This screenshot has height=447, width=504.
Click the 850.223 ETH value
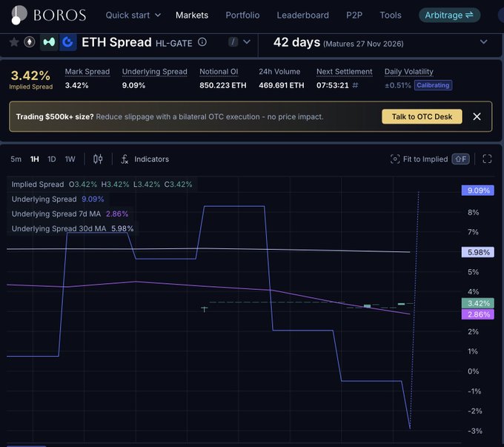pyautogui.click(x=223, y=85)
